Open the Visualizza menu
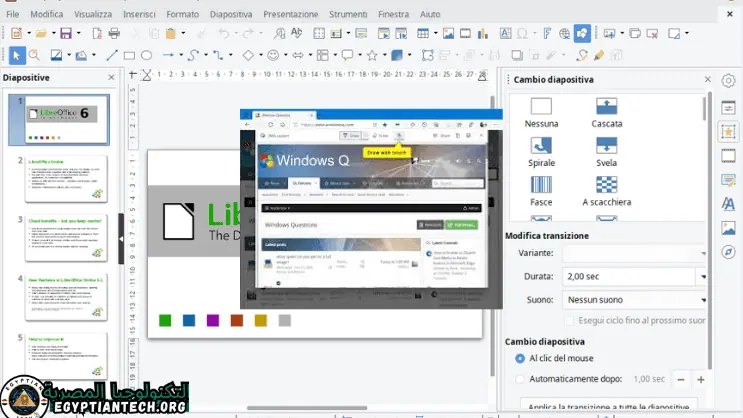 coord(93,14)
